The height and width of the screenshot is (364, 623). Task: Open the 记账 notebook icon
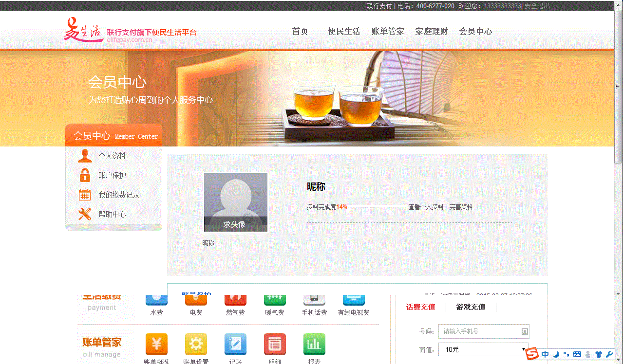[235, 344]
